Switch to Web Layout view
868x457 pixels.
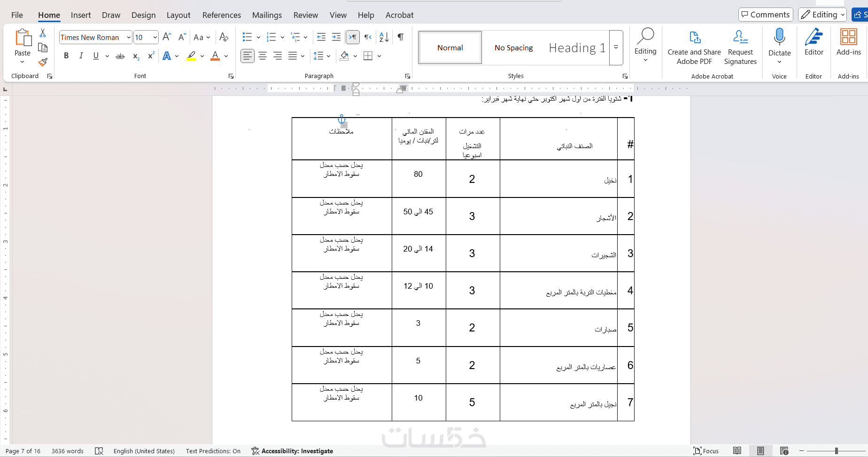coord(784,451)
